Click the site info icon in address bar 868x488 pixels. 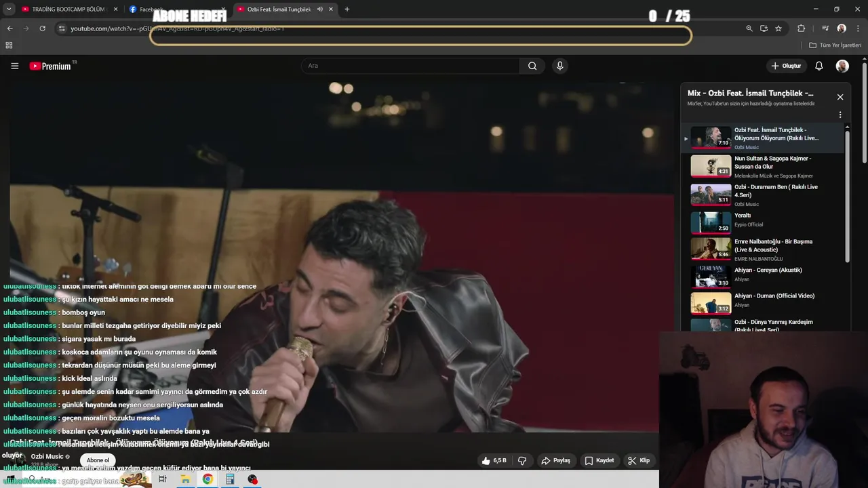[62, 28]
